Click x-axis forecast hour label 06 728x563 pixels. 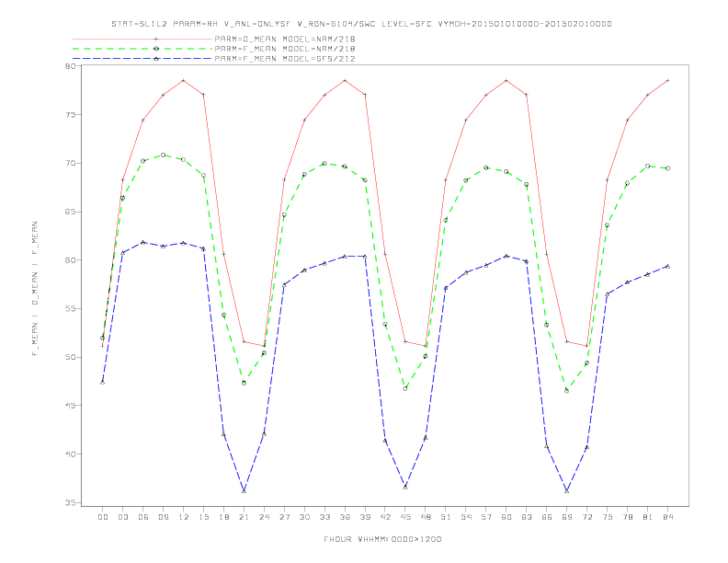tap(143, 517)
